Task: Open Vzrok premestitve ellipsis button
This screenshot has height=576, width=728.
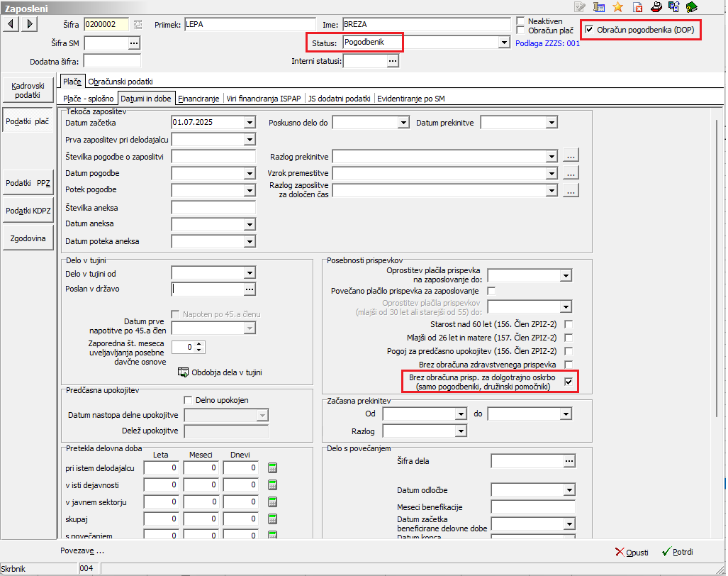Action: point(571,173)
